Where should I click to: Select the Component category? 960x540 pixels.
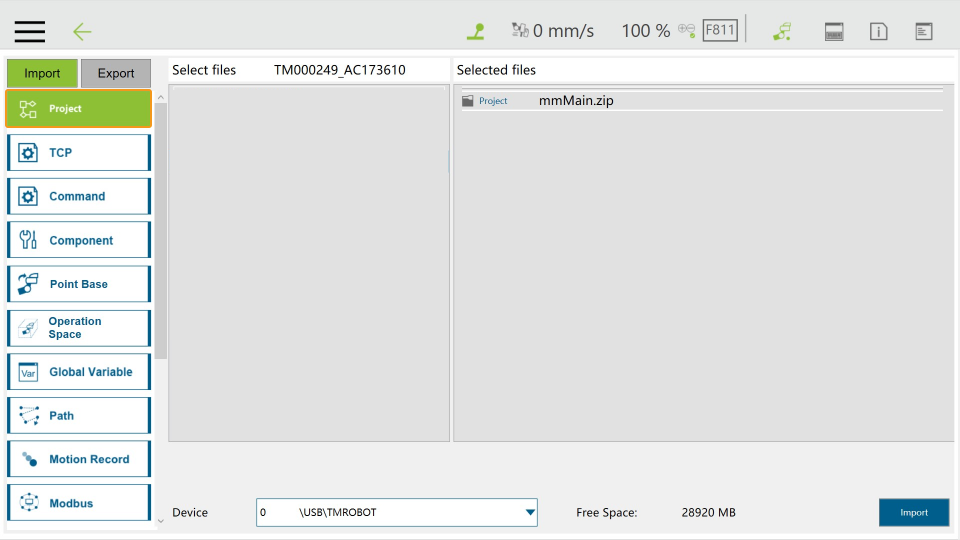pyautogui.click(x=78, y=240)
